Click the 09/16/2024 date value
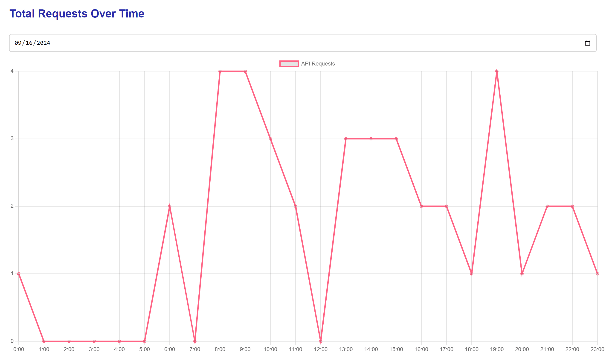The image size is (615, 364). (32, 43)
